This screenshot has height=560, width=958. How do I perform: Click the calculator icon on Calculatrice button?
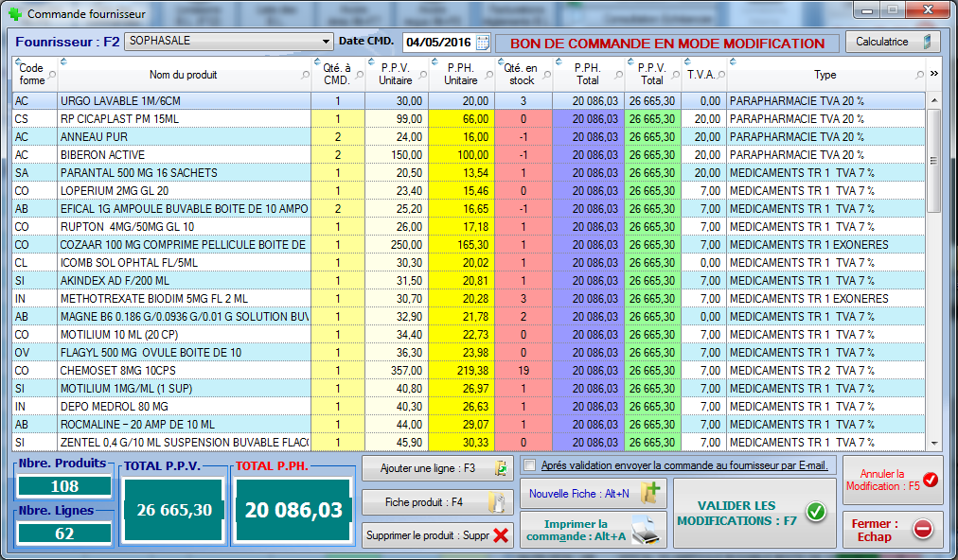click(928, 42)
